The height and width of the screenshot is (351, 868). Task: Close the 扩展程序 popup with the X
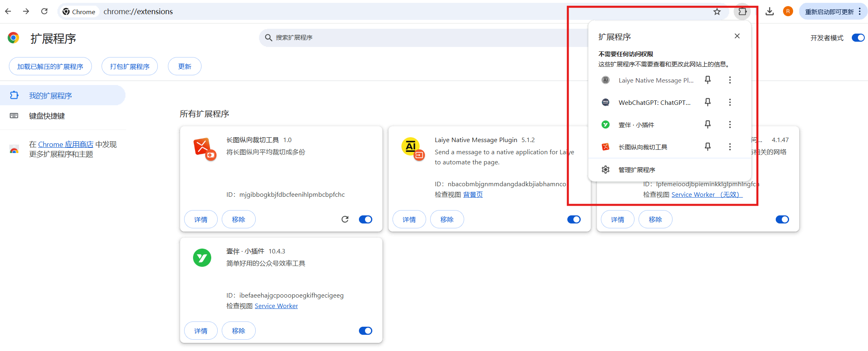coord(737,36)
